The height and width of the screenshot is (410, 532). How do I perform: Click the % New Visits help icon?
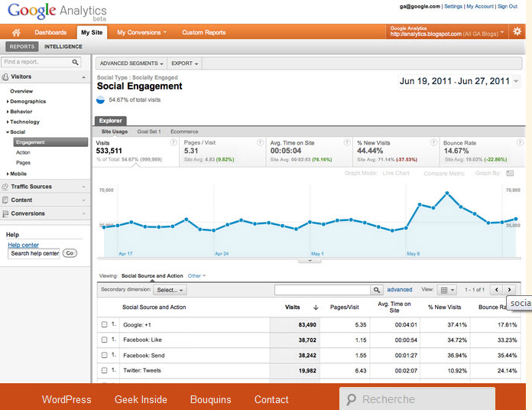(433, 142)
